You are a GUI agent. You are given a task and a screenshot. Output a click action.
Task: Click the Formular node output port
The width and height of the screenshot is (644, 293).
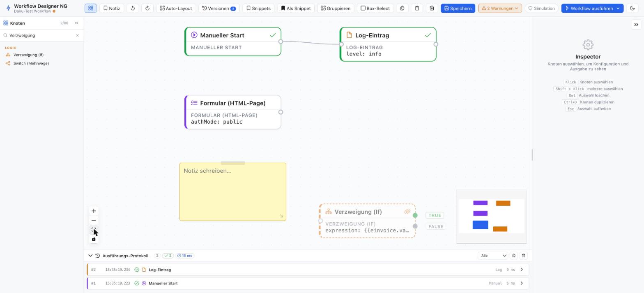[x=281, y=112]
